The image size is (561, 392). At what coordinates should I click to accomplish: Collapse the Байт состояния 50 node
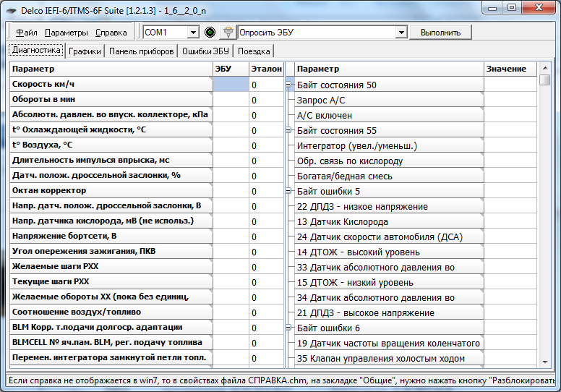[288, 85]
